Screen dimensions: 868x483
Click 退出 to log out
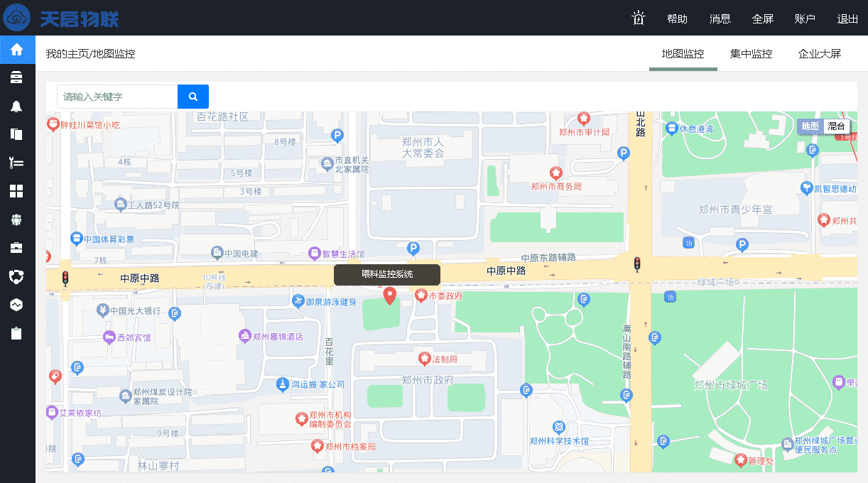(x=847, y=19)
